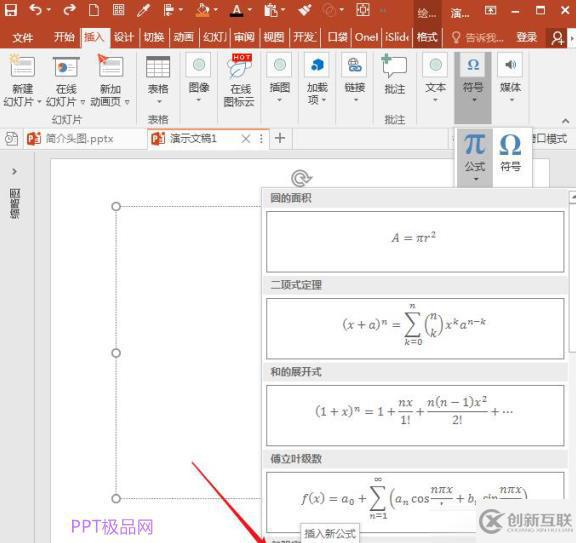
Task: Create a new blank document from quick access
Action: [x=94, y=10]
